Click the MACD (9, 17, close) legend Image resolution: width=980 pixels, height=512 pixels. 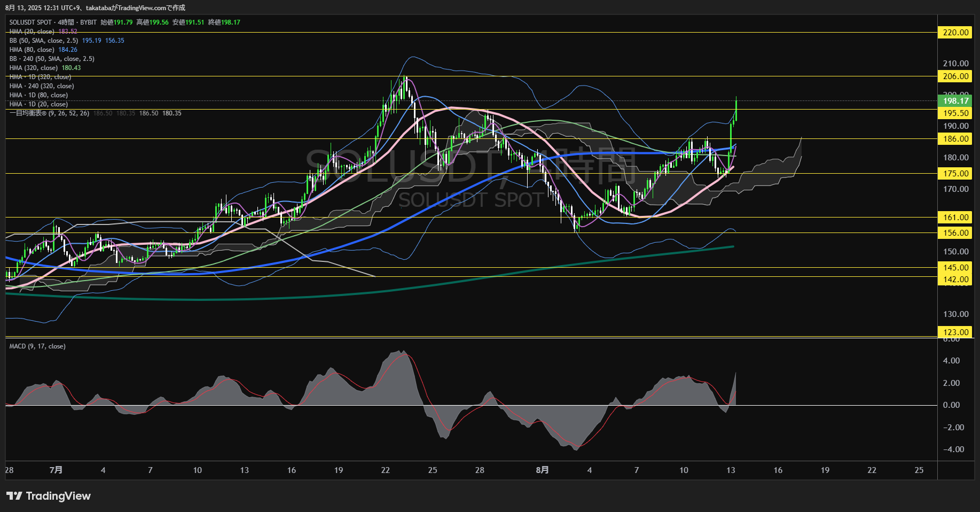pos(37,346)
